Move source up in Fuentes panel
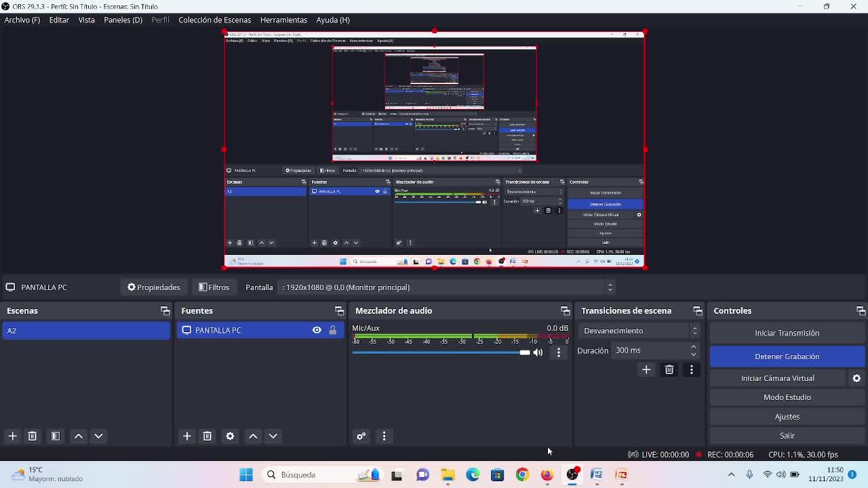868x488 pixels. tap(253, 436)
